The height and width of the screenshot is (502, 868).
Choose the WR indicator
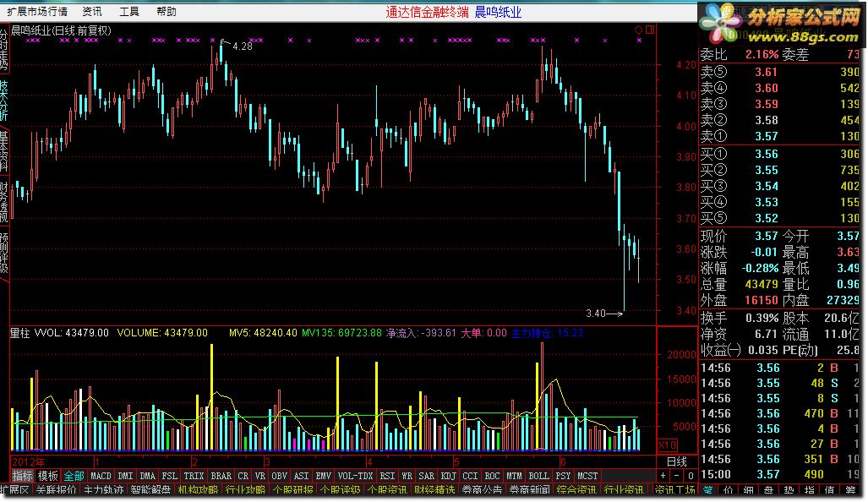click(407, 476)
